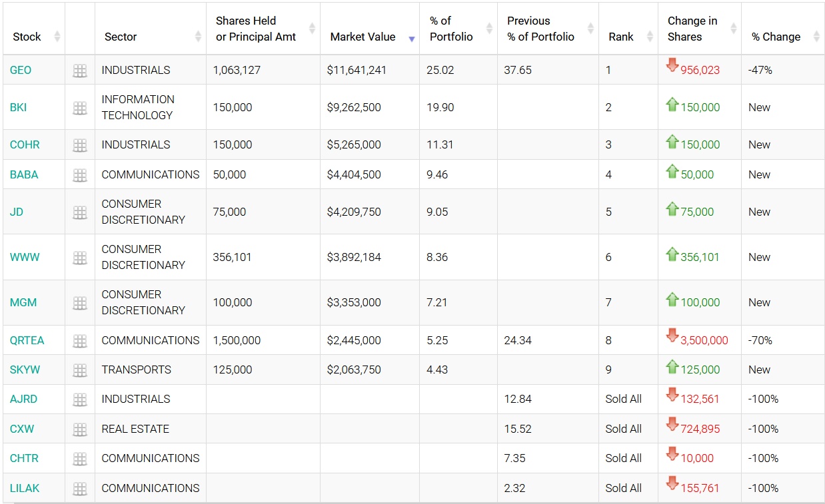Sort by the Stock column arrows
This screenshot has width=825, height=504.
coord(57,36)
